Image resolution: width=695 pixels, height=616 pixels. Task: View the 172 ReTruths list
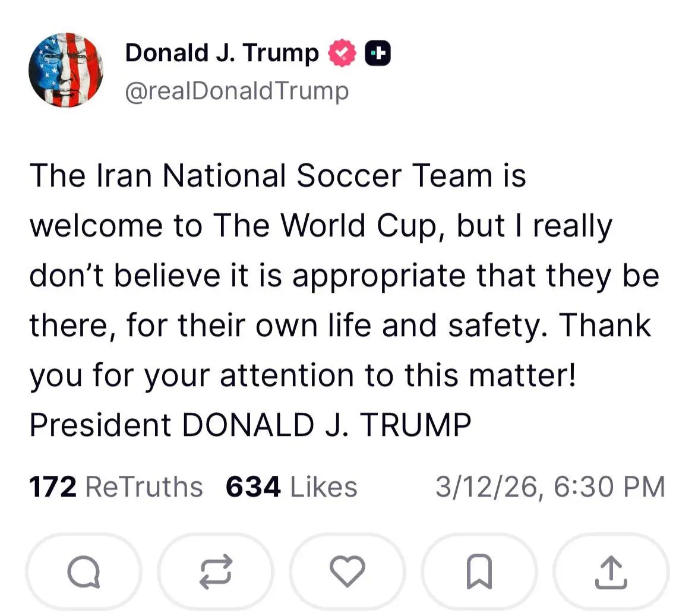pos(116,487)
